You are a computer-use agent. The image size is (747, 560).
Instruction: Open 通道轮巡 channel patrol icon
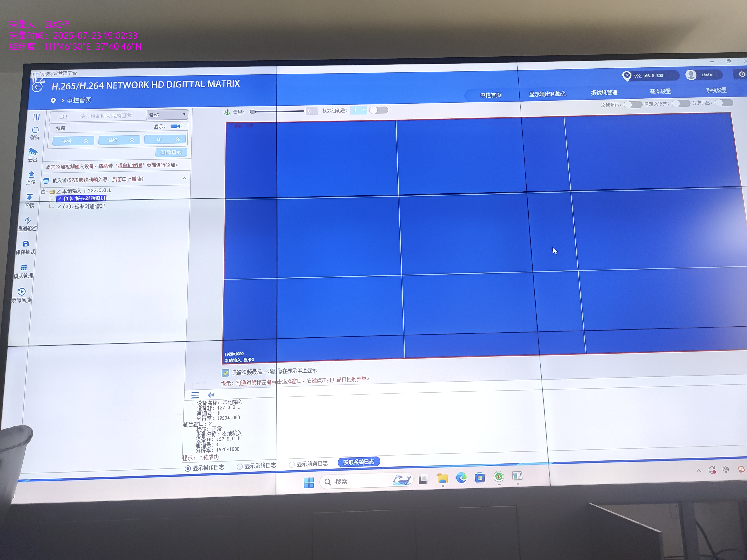coord(28,220)
